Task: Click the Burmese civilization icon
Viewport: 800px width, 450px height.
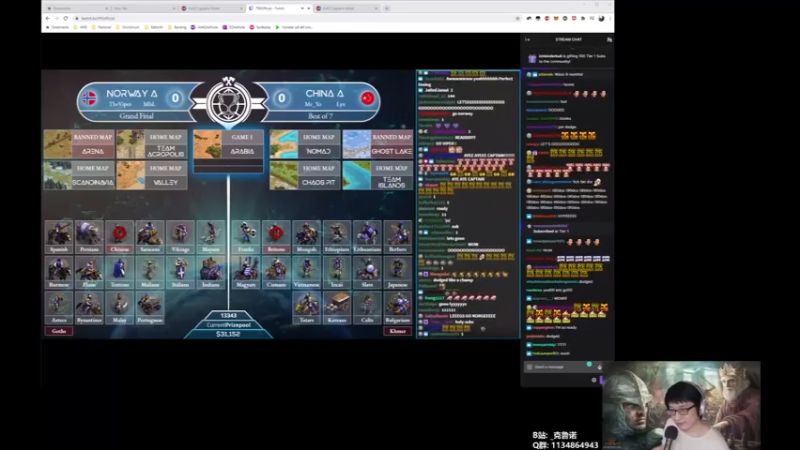Action: point(59,272)
